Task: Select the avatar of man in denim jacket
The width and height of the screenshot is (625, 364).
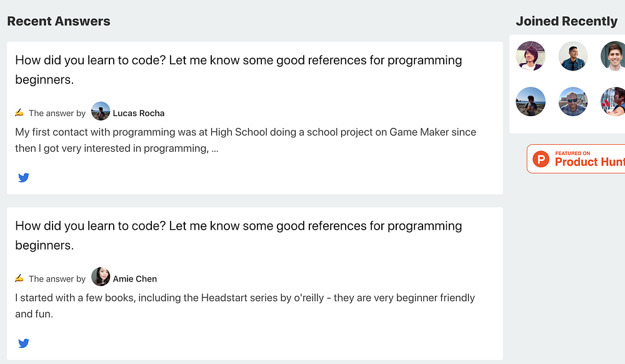Action: (x=572, y=56)
